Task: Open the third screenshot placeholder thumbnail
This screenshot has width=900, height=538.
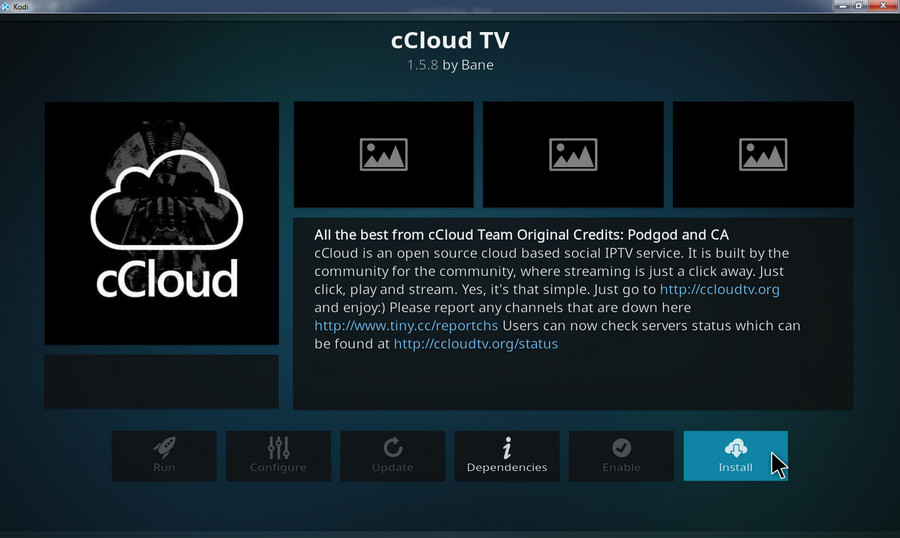Action: [x=763, y=154]
